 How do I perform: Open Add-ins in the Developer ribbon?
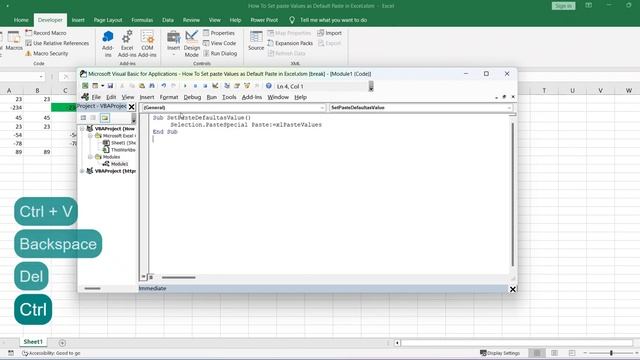[x=108, y=44]
